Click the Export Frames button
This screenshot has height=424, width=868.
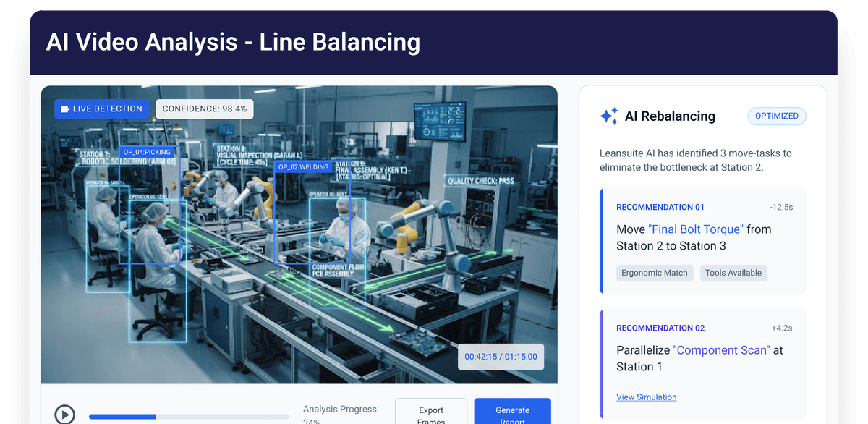[x=431, y=412]
